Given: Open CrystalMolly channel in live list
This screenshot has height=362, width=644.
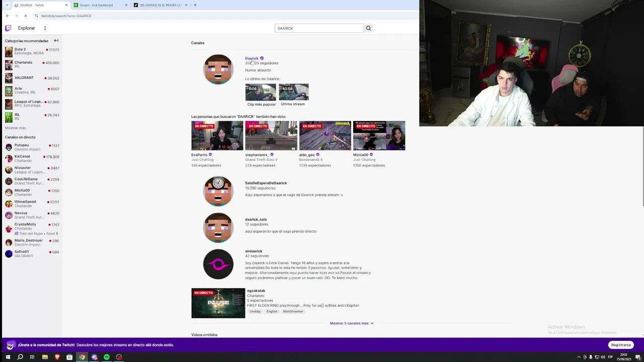Looking at the screenshot, I should (32, 229).
